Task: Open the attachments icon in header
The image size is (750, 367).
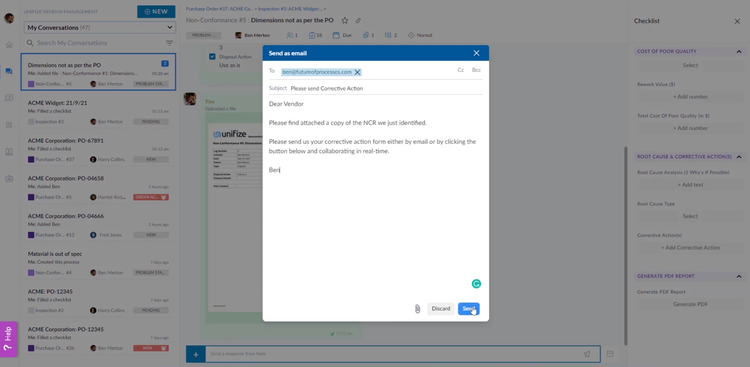Action: click(x=368, y=35)
